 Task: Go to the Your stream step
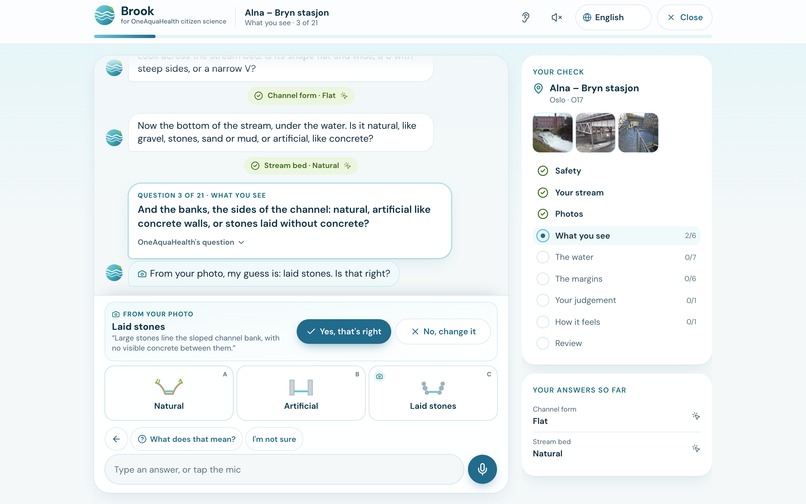point(617,193)
